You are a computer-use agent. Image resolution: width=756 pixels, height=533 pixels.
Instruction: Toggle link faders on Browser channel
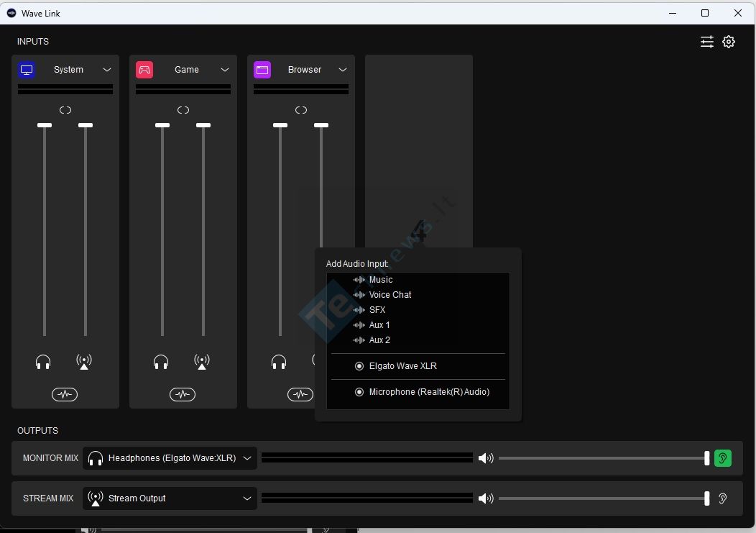tap(301, 110)
